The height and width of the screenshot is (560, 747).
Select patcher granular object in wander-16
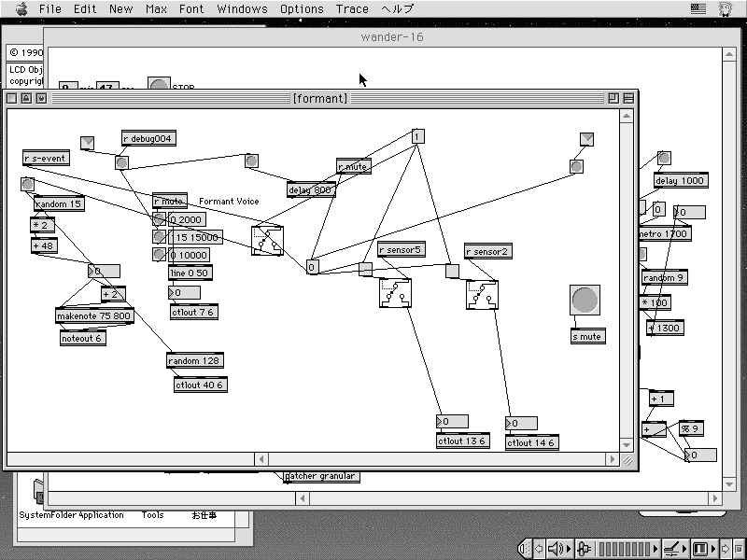321,476
